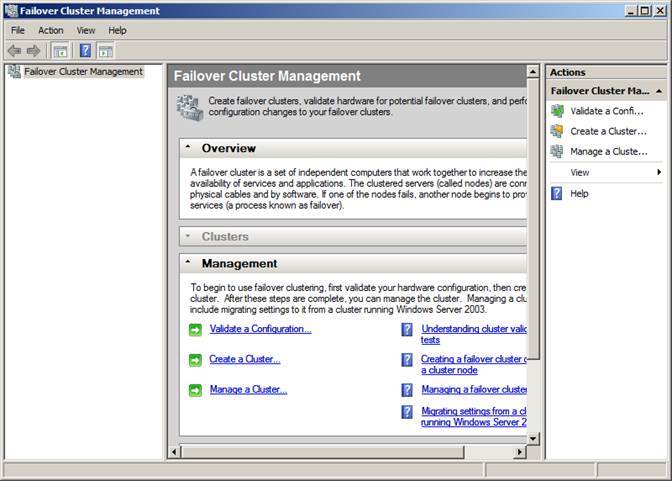Click the Failover Cluster Management center heading
The width and height of the screenshot is (672, 481).
pos(267,76)
